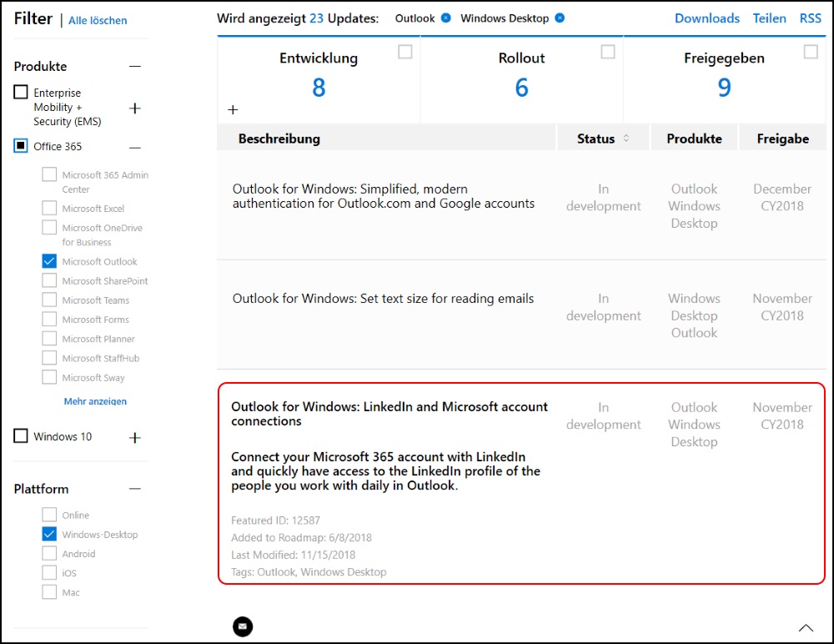Screen dimensions: 834x644
Task: Expand the Windows 10 product group
Action: 135,437
